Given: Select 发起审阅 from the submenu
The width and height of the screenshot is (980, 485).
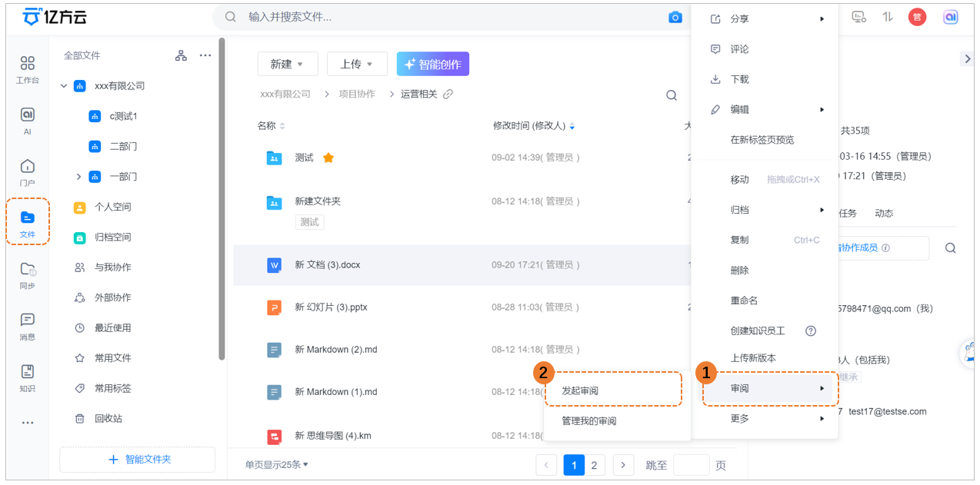Looking at the screenshot, I should (580, 390).
